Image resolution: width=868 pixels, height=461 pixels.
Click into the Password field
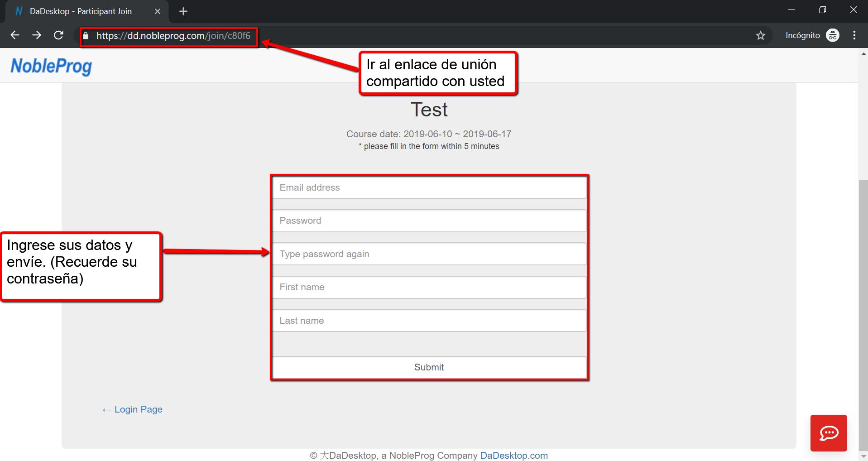point(429,221)
